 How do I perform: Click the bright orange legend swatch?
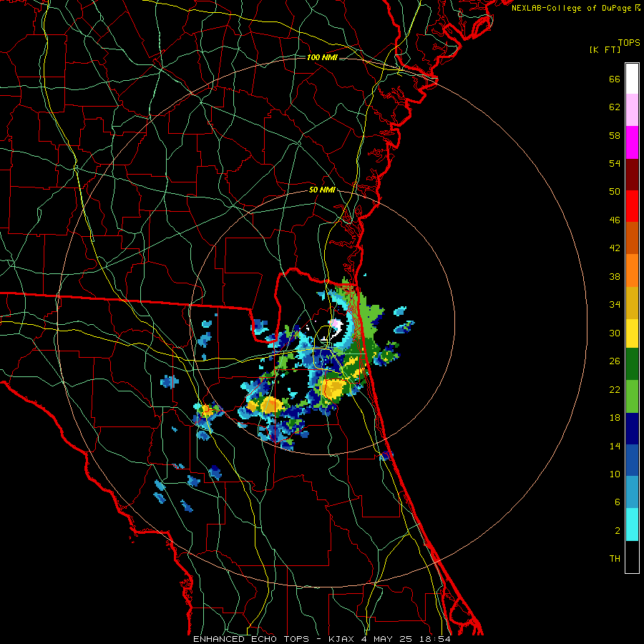tap(632, 270)
